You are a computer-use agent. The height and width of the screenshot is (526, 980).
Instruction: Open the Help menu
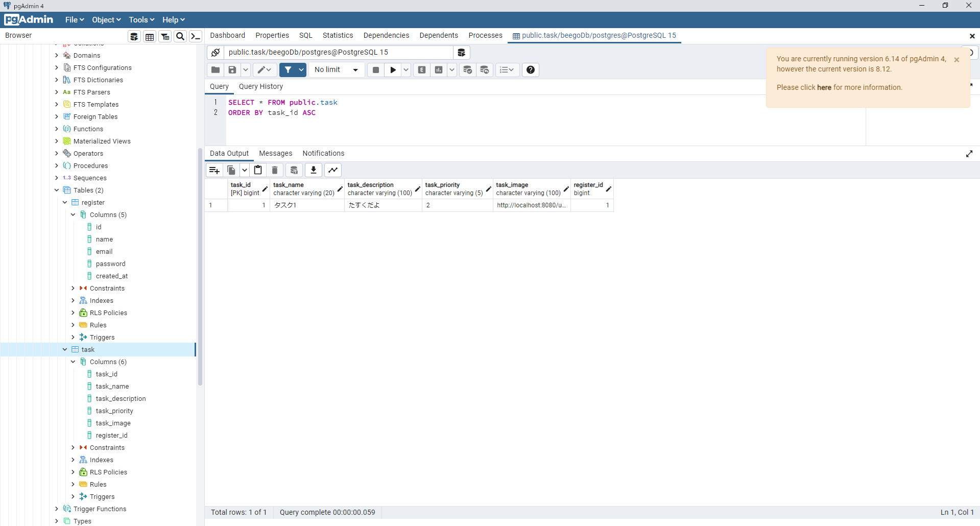174,20
